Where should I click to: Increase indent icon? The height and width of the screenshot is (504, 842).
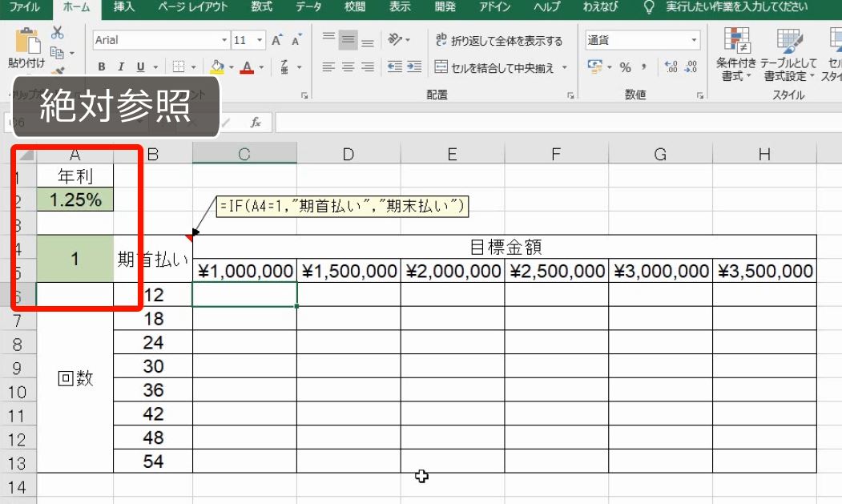[414, 67]
